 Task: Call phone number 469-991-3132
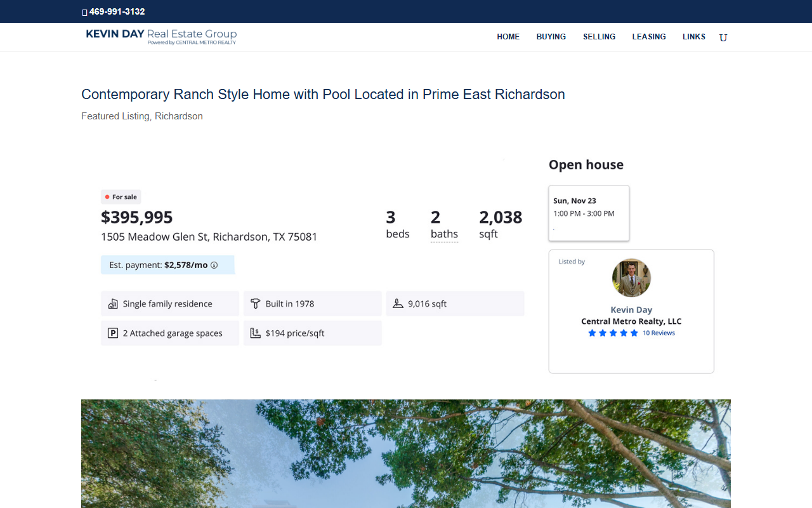click(117, 12)
